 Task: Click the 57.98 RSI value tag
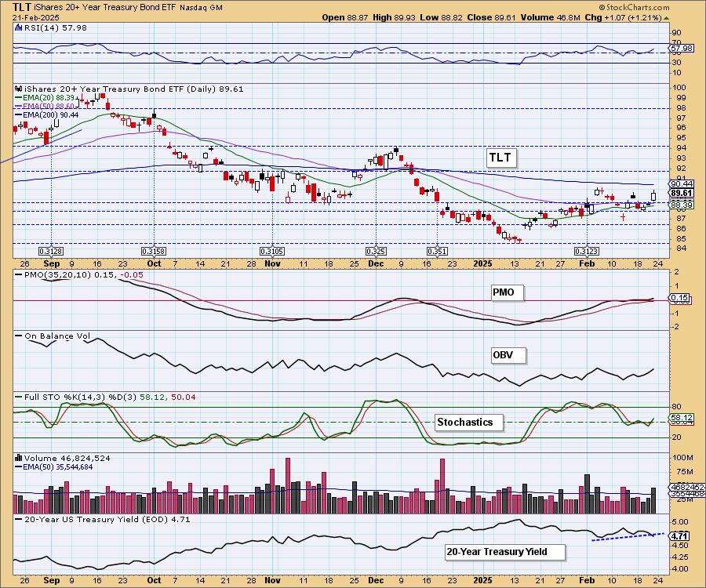682,48
